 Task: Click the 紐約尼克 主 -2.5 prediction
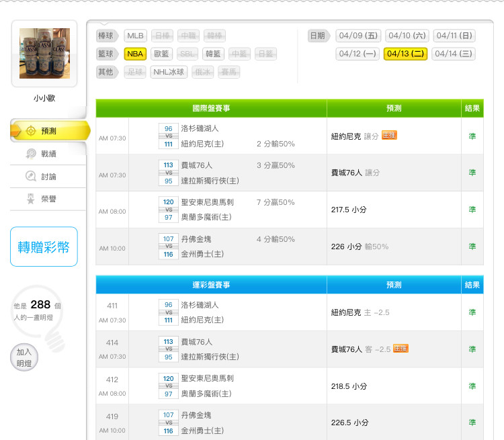(360, 312)
